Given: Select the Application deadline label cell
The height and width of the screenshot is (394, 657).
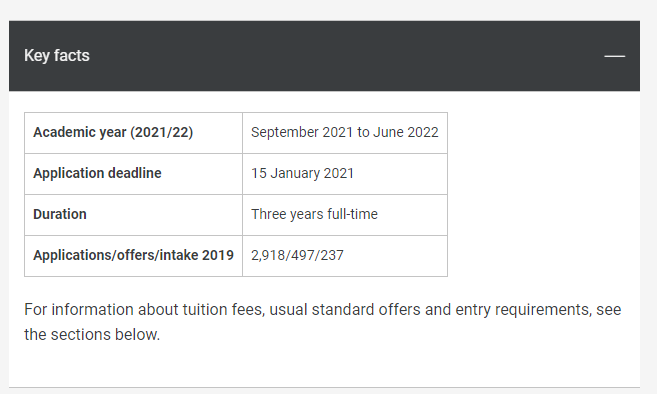Looking at the screenshot, I should 133,174.
